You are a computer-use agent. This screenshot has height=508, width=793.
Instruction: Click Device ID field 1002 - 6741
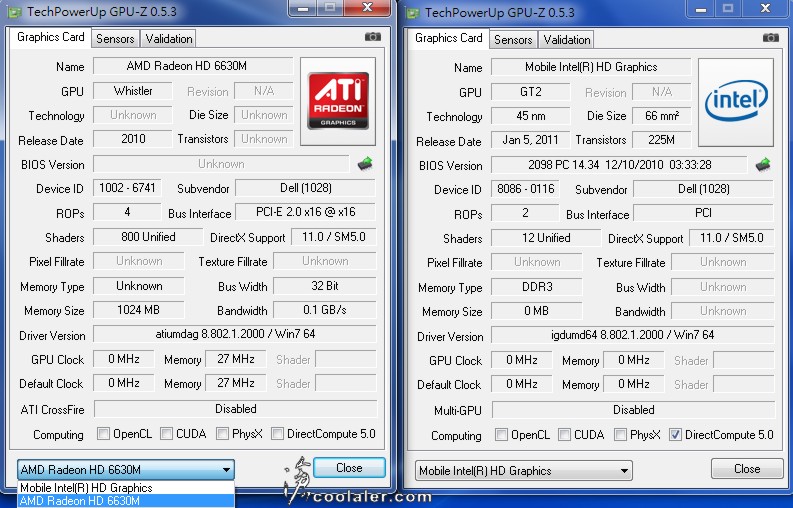(127, 188)
